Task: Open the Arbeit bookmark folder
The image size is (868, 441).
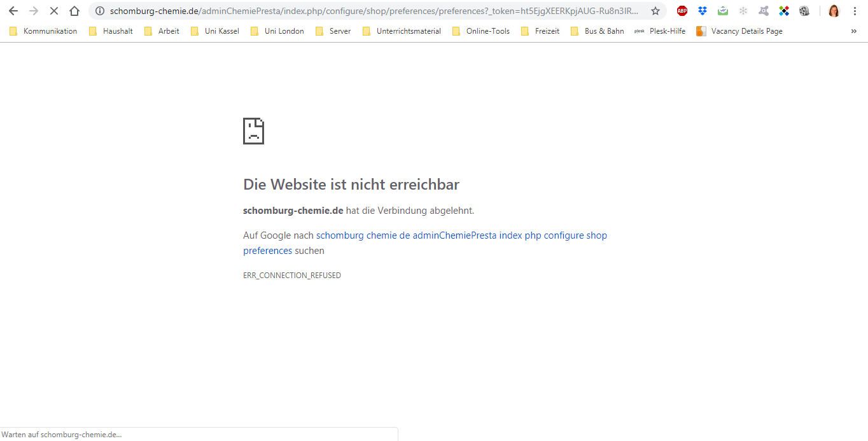Action: click(162, 31)
